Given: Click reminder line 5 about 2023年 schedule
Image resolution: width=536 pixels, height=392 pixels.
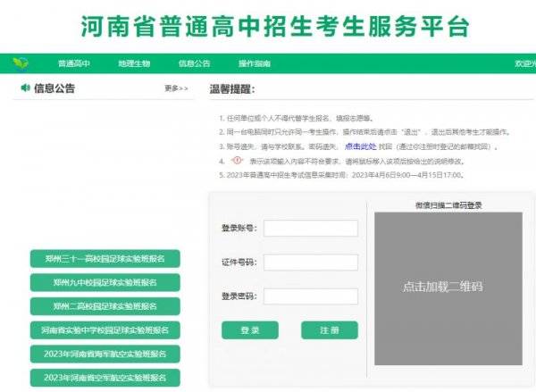Looking at the screenshot, I should (341, 175).
